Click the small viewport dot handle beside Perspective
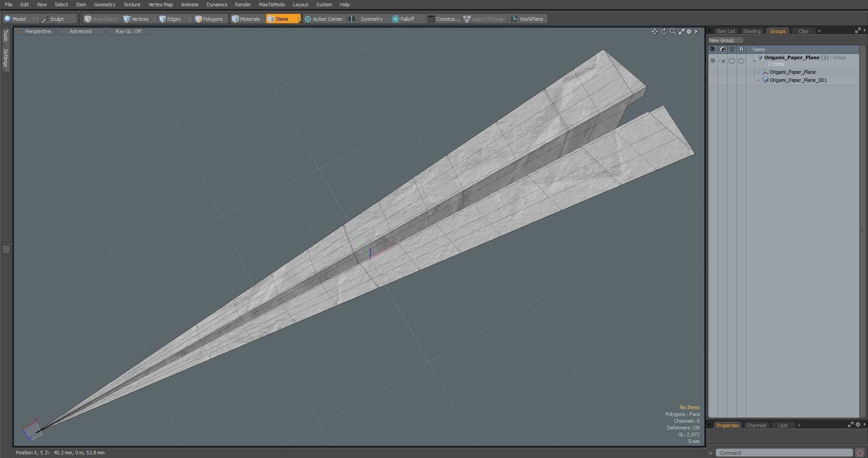Screen dimensions: 868x458 coord(18,32)
